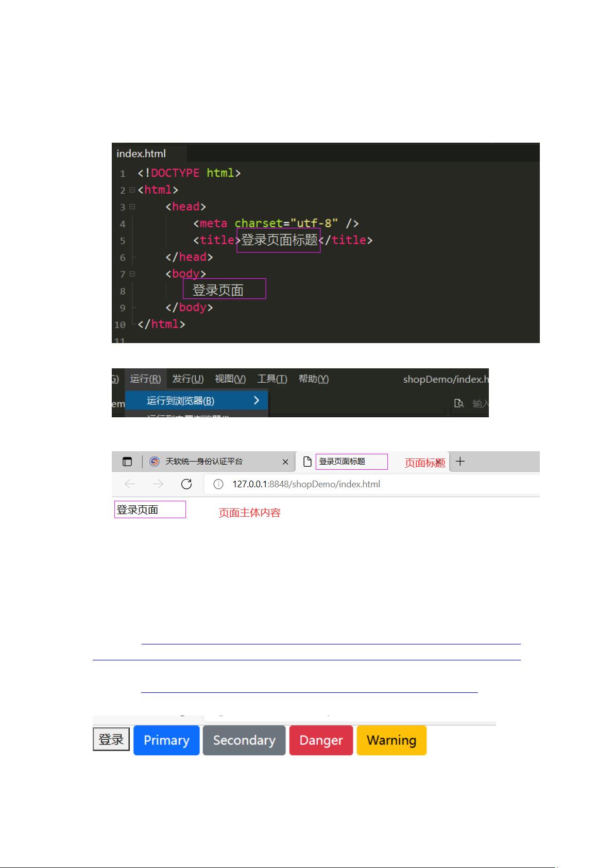
Task: Click the file search icon in editor toolbar
Action: (x=459, y=403)
